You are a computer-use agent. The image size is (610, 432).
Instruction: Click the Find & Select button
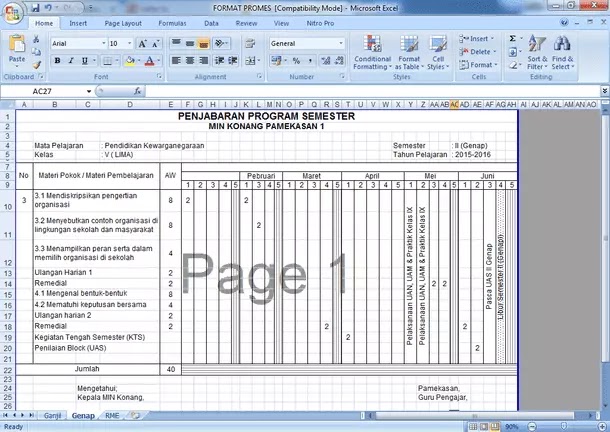tap(563, 53)
